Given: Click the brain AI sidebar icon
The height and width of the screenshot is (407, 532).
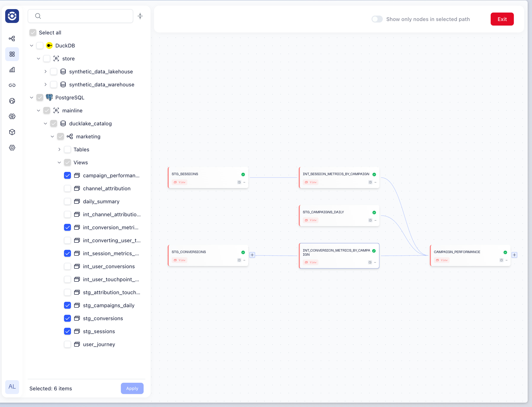Looking at the screenshot, I should 12,116.
